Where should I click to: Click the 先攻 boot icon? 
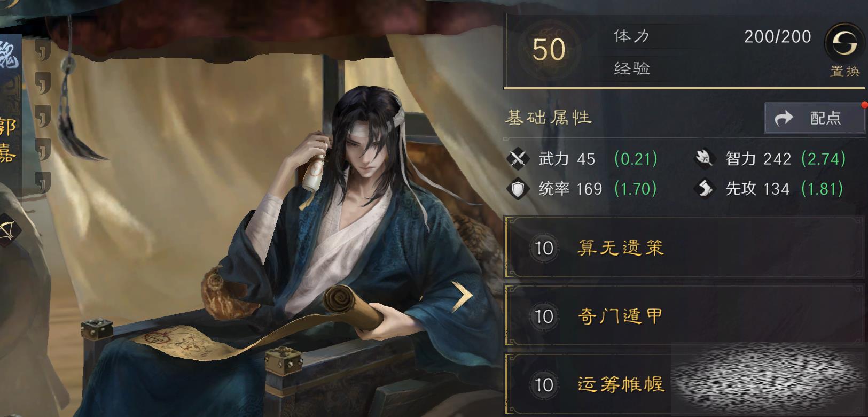(x=705, y=189)
